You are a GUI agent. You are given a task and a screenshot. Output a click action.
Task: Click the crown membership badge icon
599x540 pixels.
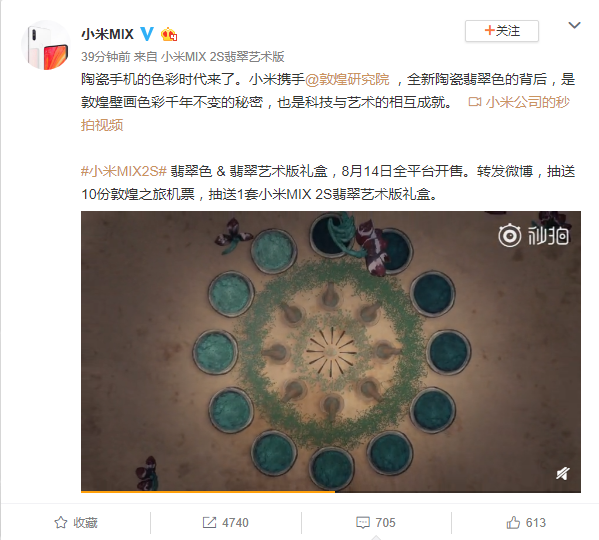pyautogui.click(x=169, y=35)
